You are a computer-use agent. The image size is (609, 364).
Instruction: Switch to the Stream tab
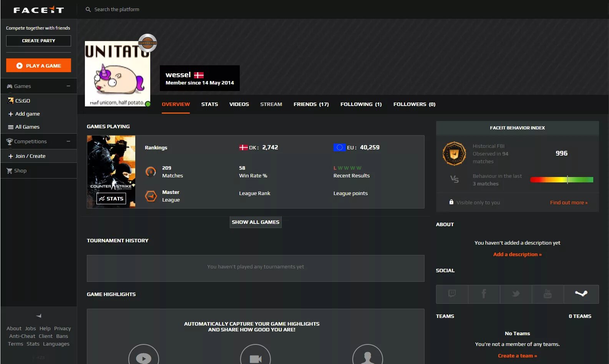click(x=271, y=104)
